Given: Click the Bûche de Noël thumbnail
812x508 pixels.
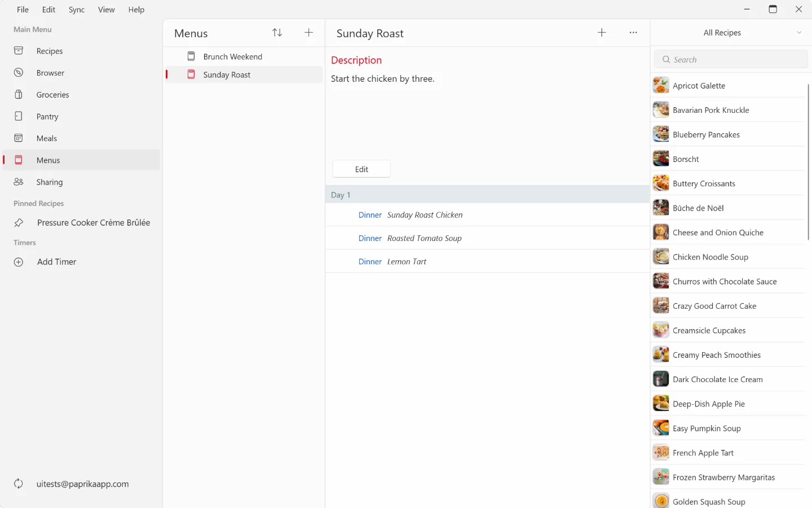Looking at the screenshot, I should click(661, 208).
